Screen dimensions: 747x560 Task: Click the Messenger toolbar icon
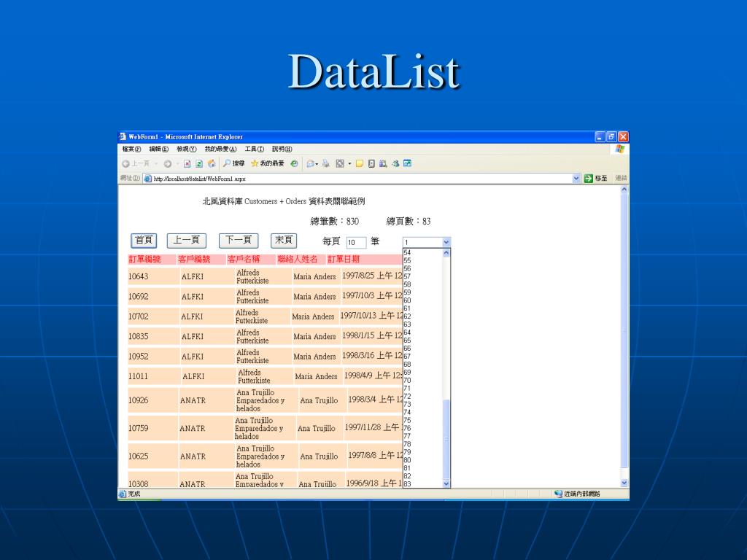[x=395, y=164]
